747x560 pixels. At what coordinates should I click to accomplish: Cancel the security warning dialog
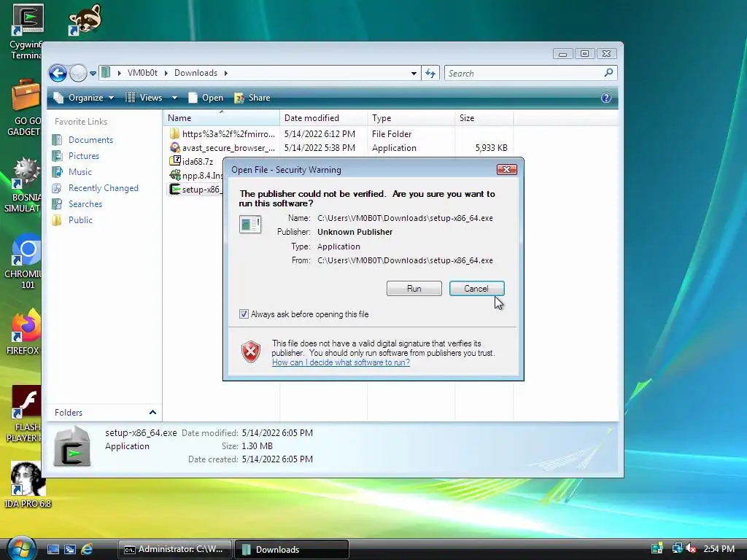[x=476, y=289]
